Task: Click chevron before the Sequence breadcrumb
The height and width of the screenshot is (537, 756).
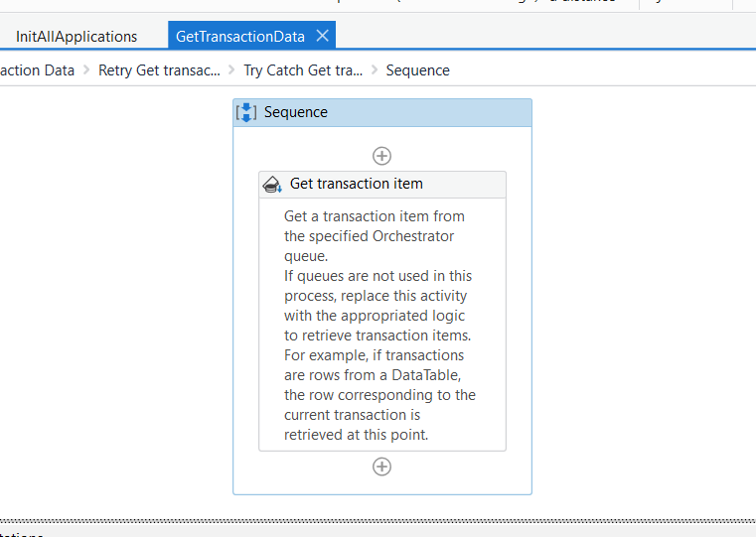Action: (x=375, y=70)
